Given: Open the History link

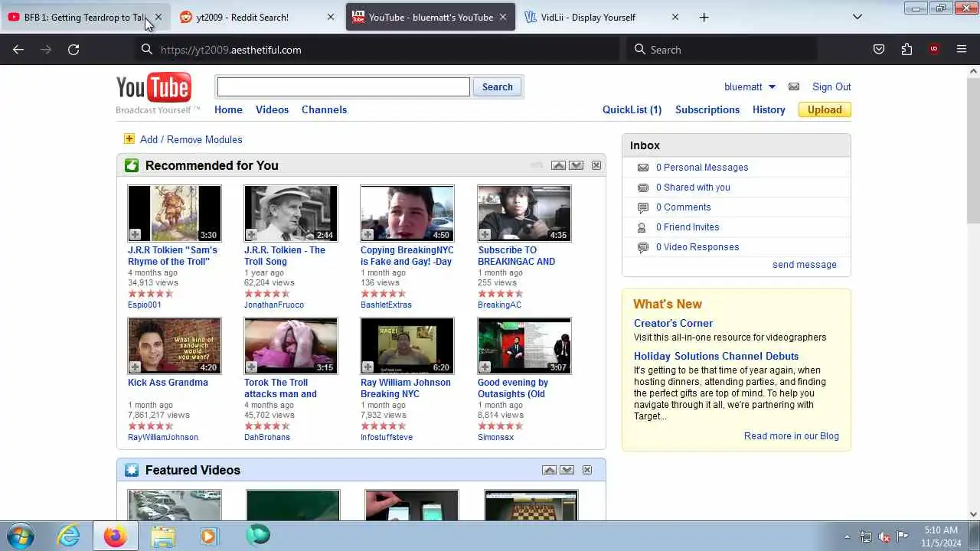Looking at the screenshot, I should [769, 109].
